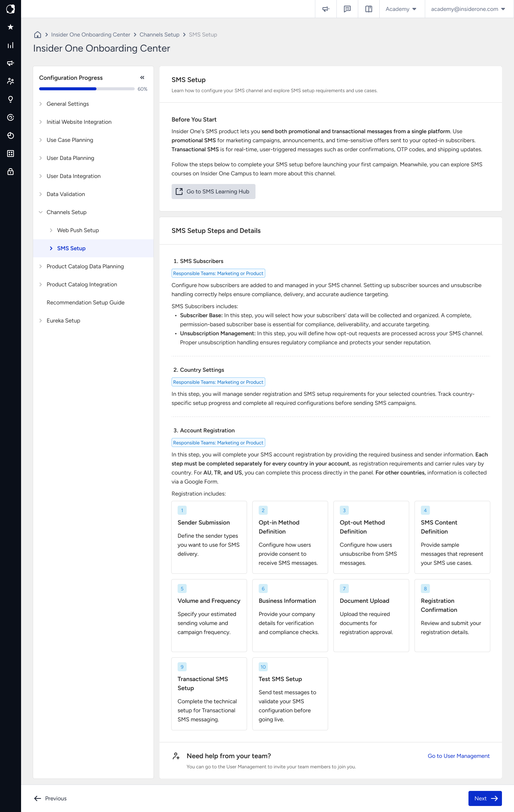Open the star favorites icon in sidebar

[x=11, y=27]
